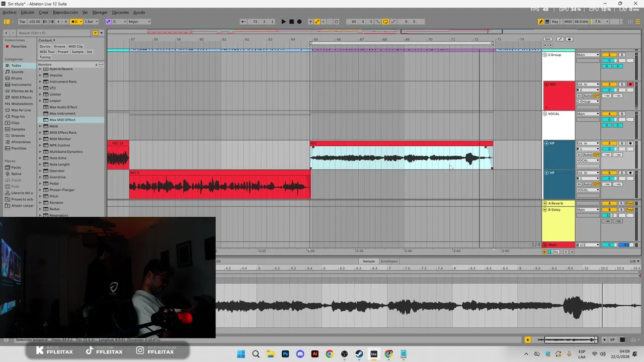Select Instruments category in browser
Screen dimensions: 644x362
point(21,84)
